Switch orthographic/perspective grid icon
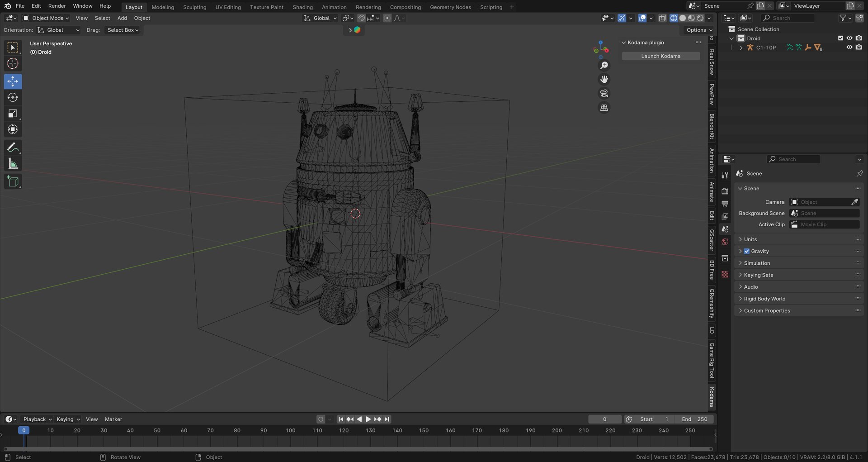The image size is (868, 462). coord(604,108)
